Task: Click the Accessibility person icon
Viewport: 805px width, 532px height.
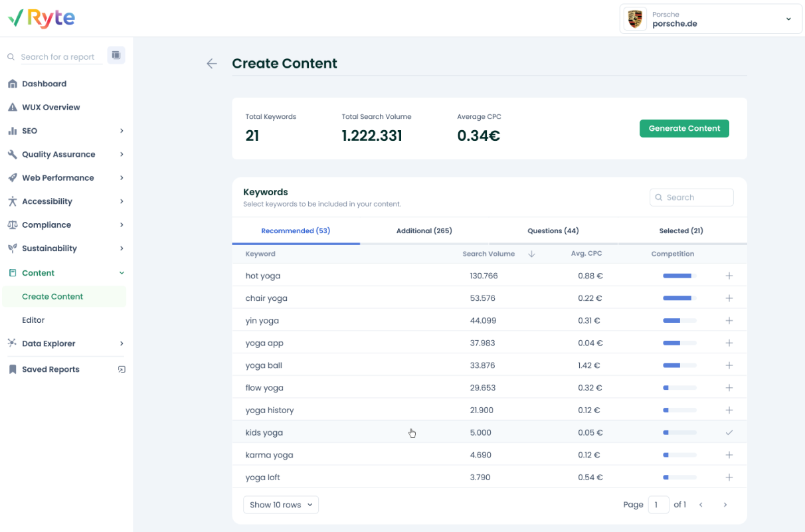Action: pyautogui.click(x=12, y=201)
